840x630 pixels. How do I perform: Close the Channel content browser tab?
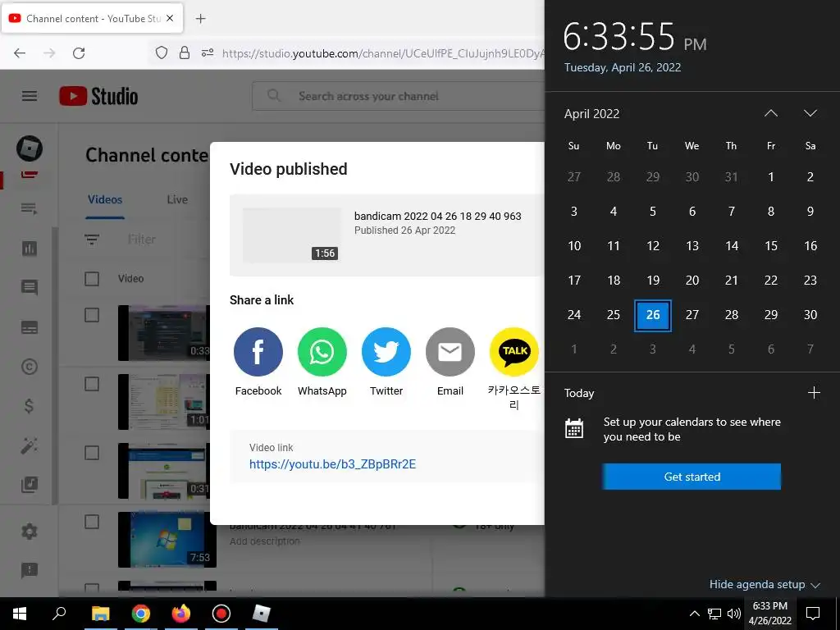(170, 18)
